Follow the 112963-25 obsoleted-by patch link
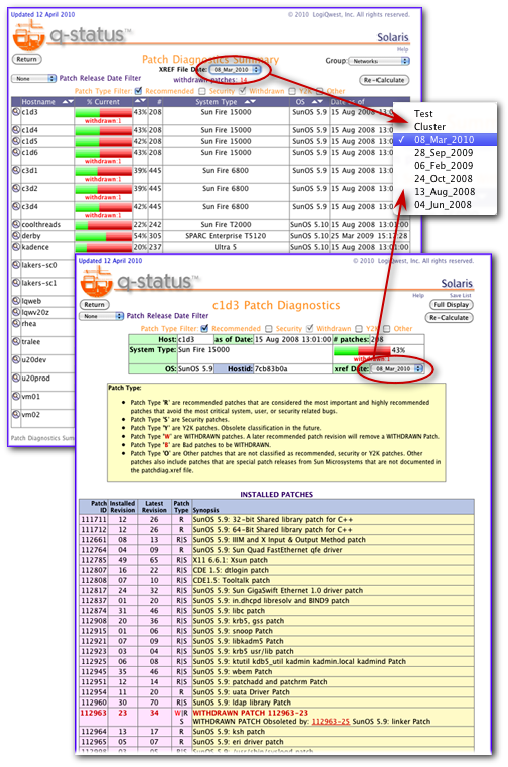This screenshot has height=767, width=508. pos(331,721)
